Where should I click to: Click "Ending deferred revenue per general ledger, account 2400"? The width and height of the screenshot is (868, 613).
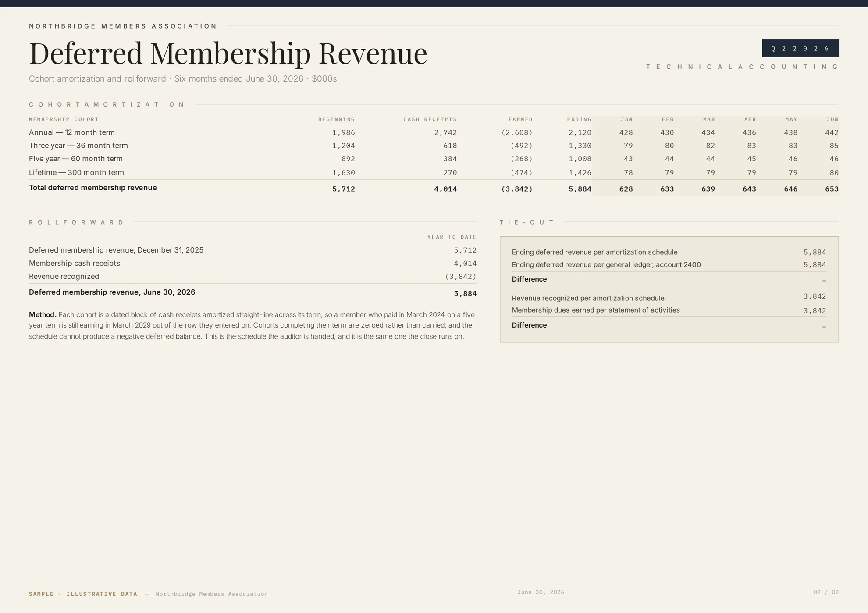(606, 265)
